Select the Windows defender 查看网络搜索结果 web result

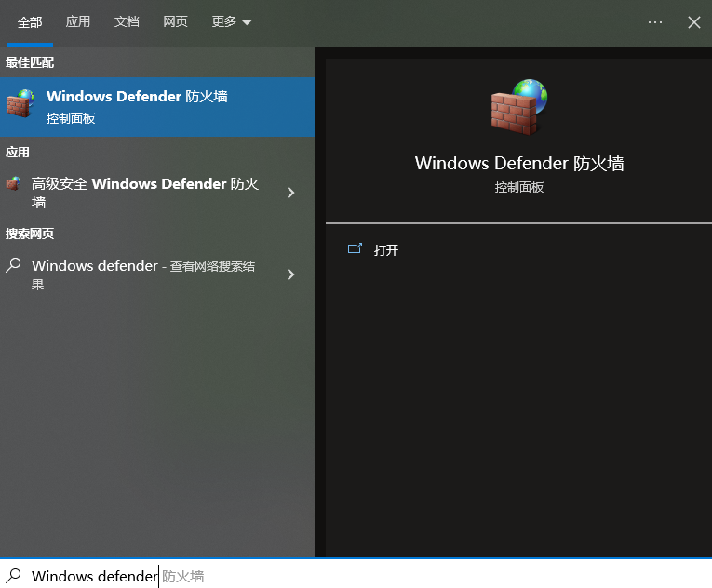click(157, 274)
